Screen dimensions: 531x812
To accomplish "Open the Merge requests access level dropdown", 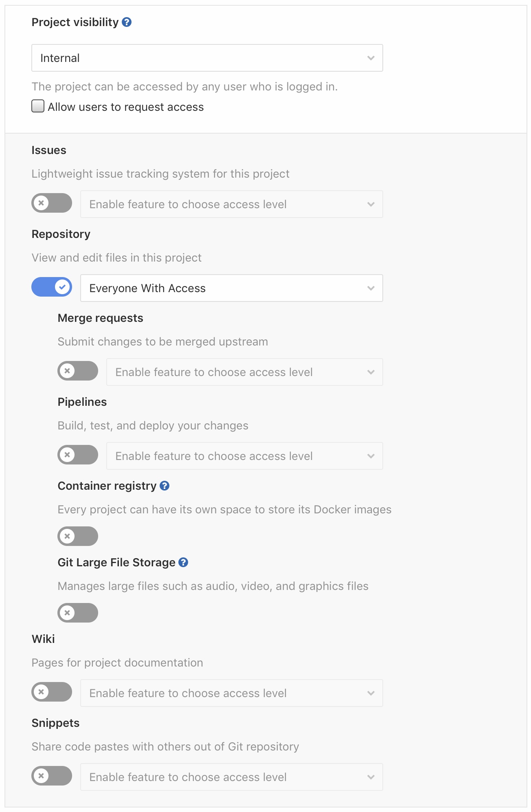I will pyautogui.click(x=244, y=372).
